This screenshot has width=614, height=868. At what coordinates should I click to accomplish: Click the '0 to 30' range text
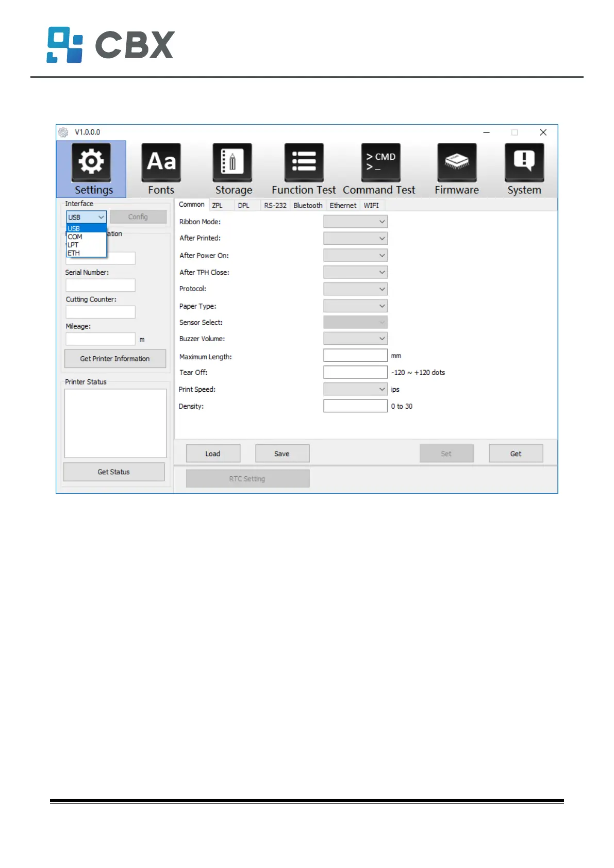[402, 406]
